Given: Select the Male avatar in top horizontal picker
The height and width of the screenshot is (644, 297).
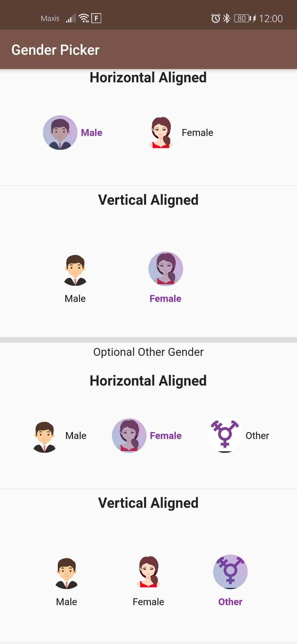Looking at the screenshot, I should 60,133.
